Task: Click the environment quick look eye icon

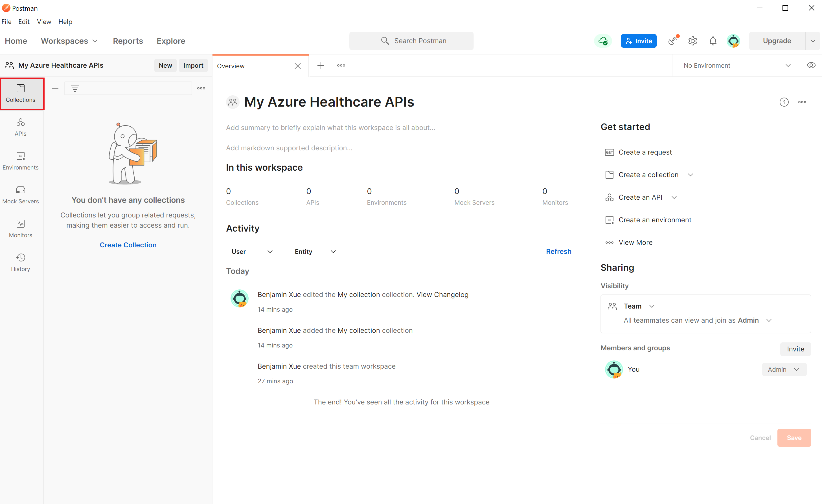Action: click(x=811, y=65)
